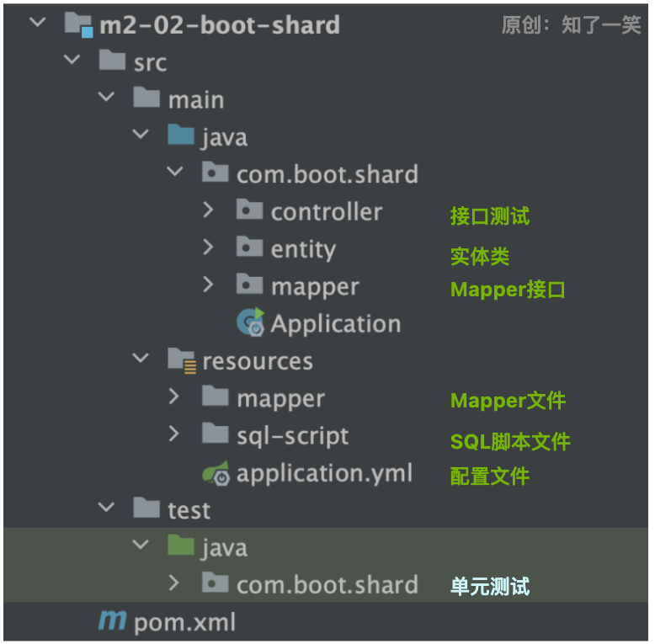Select the main com.boot.shard package label

pos(327,174)
